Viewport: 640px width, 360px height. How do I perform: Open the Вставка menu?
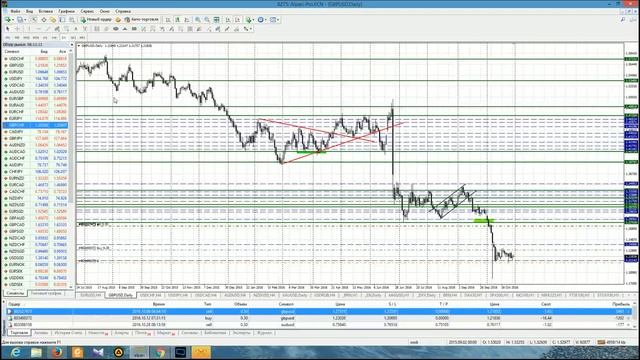click(x=45, y=11)
